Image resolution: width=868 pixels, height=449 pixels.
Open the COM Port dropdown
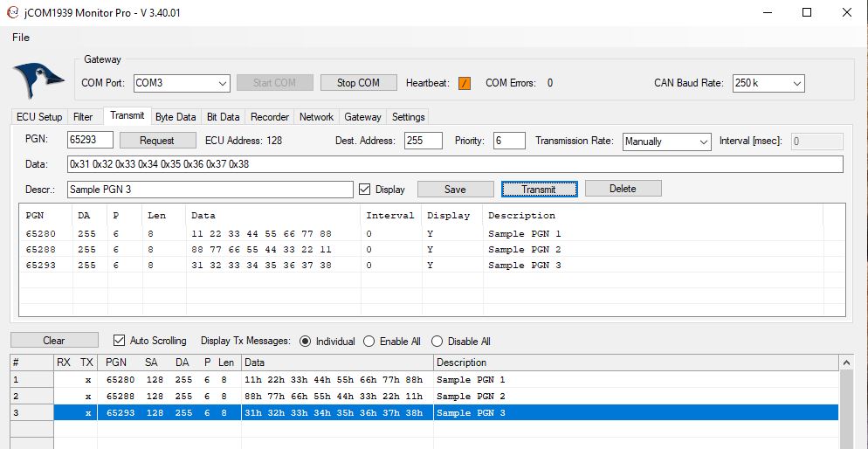(x=181, y=83)
